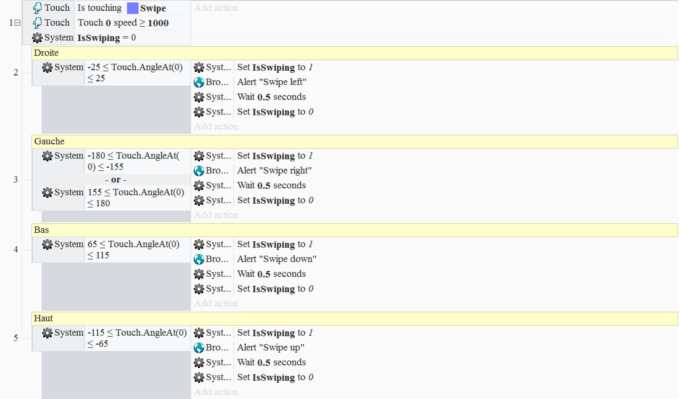Click the Browser globe icon for Alert "Swipe up"
Viewport: 680px width, 399px height.
[x=199, y=347]
